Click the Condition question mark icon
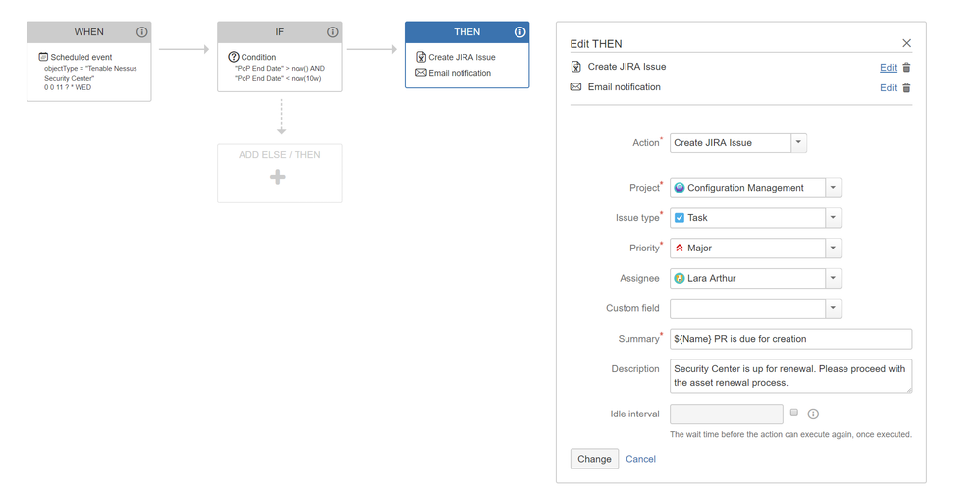Image resolution: width=980 pixels, height=497 pixels. (x=234, y=57)
